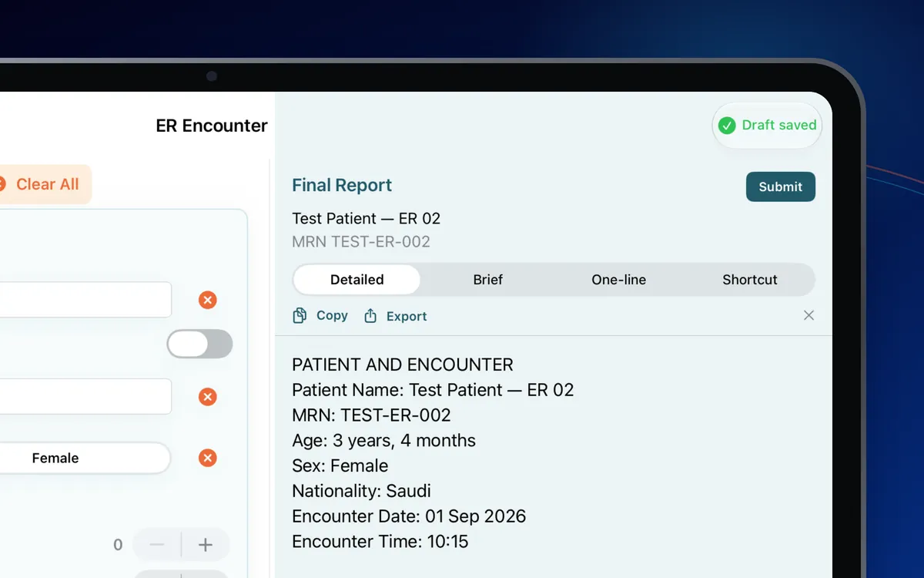Click the Export share icon
Image resolution: width=924 pixels, height=578 pixels.
click(x=370, y=316)
